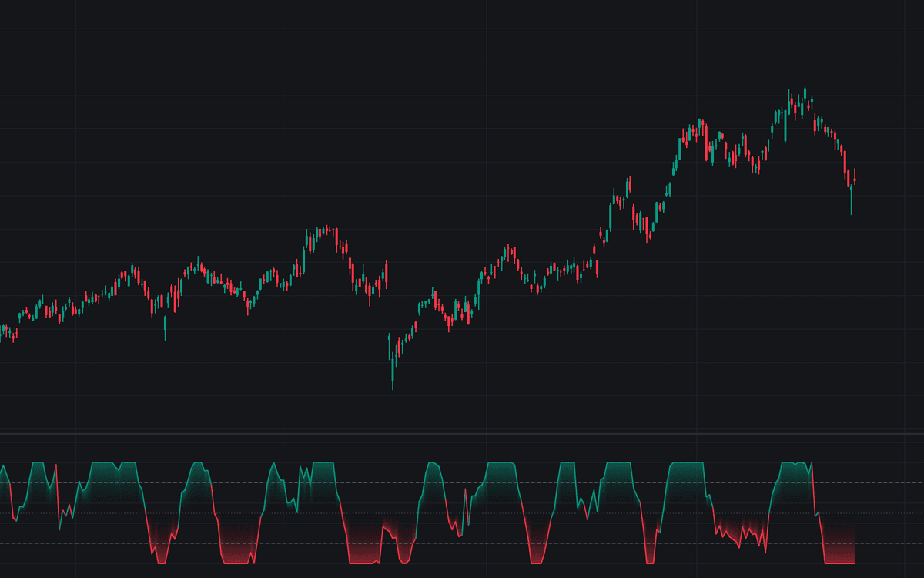This screenshot has width=924, height=578.
Task: Select the upper dashed level line of the oscillator
Action: (x=462, y=483)
